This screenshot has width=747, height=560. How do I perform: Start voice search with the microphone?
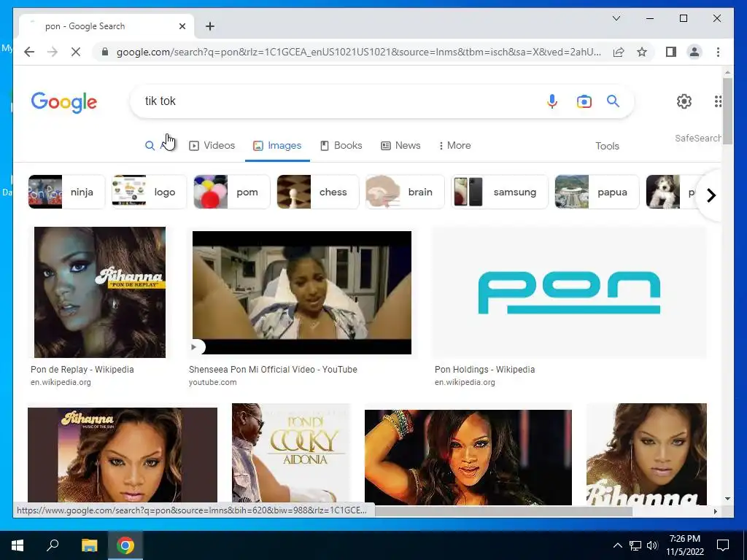point(551,101)
